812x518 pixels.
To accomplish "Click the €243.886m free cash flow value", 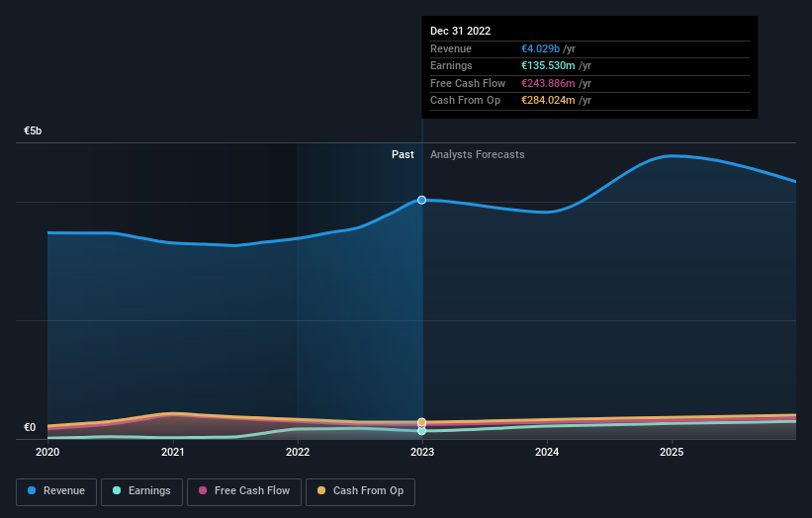I will point(548,83).
